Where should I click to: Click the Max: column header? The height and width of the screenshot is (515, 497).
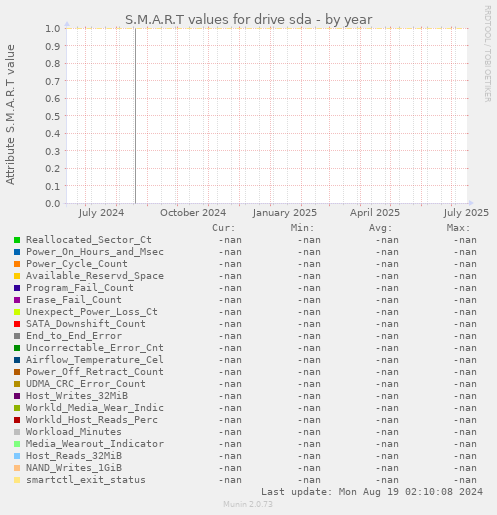pos(458,228)
